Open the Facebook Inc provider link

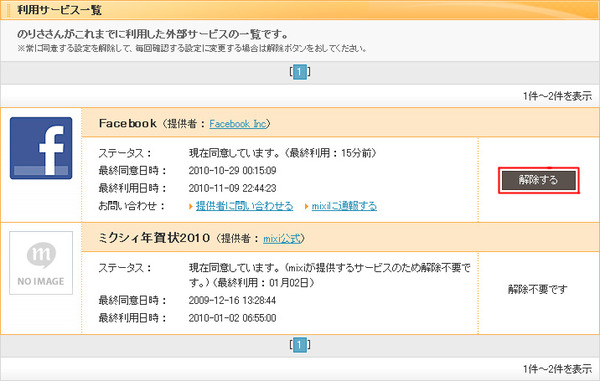[237, 124]
